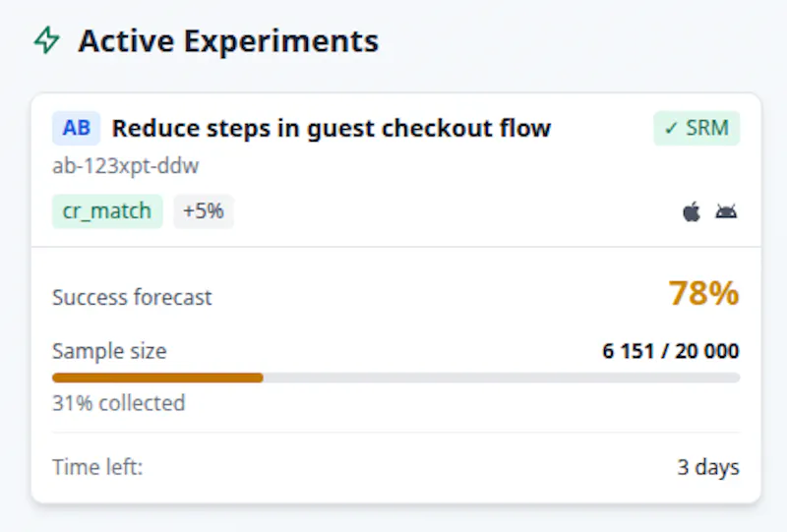The width and height of the screenshot is (787, 532).
Task: Click the ab-123xpt-ddw experiment ID
Action: click(x=126, y=165)
